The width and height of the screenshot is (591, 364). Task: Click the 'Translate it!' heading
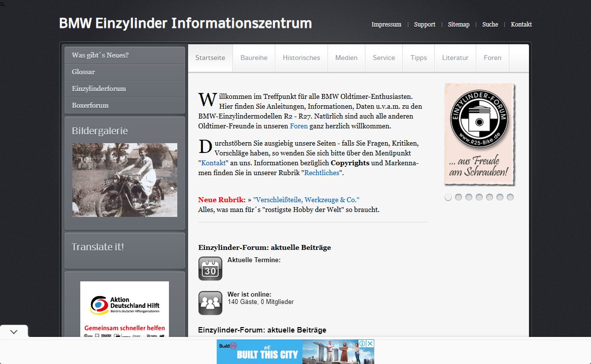98,247
